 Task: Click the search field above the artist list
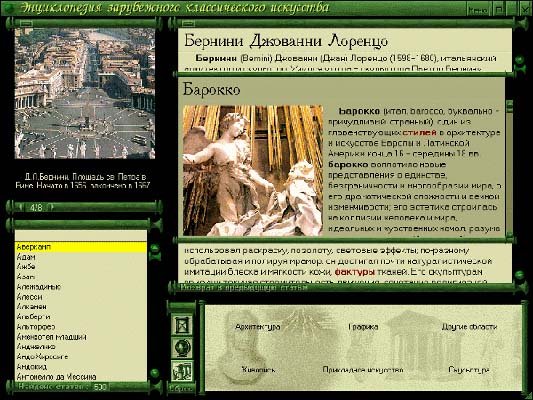pos(81,236)
